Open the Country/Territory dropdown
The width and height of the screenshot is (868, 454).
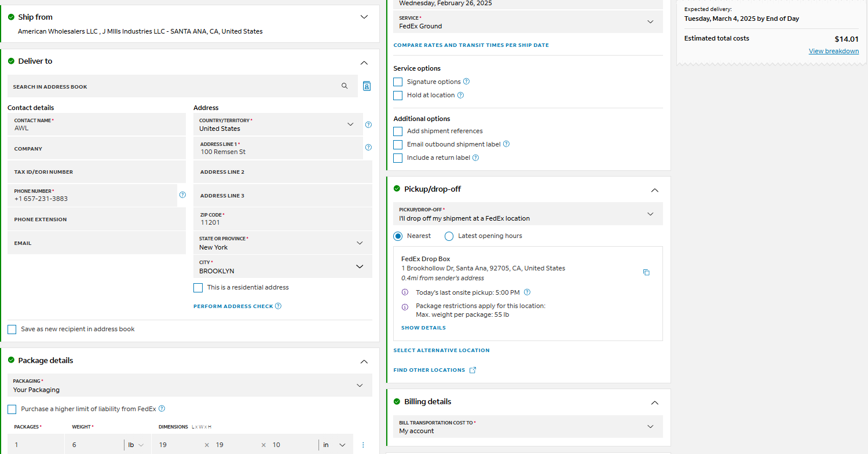pos(278,125)
